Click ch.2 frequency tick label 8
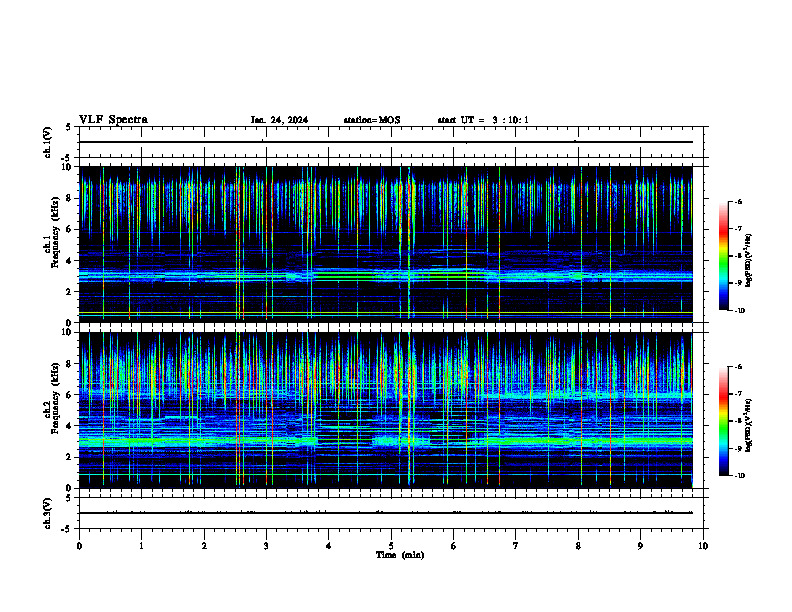Image resolution: width=792 pixels, height=612 pixels. click(69, 364)
